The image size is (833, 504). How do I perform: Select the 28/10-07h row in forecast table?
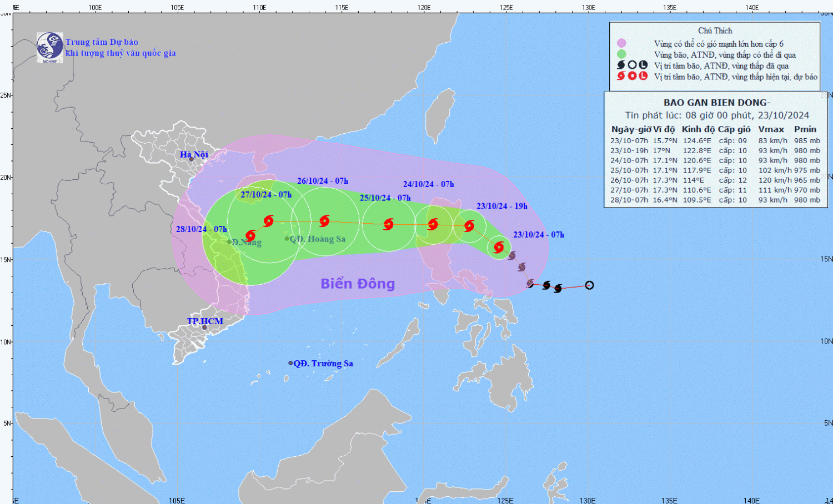point(715,200)
